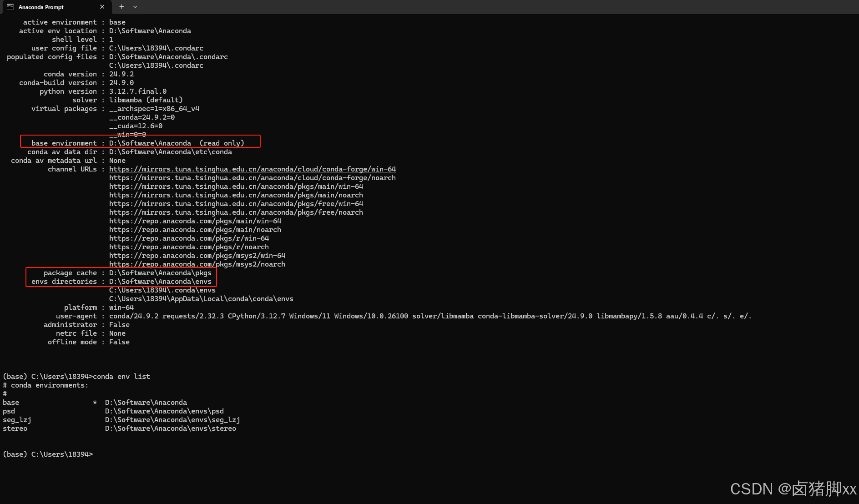This screenshot has width=859, height=504.
Task: Open the tsinghua conda-forge noarch mirror link
Action: tap(253, 177)
